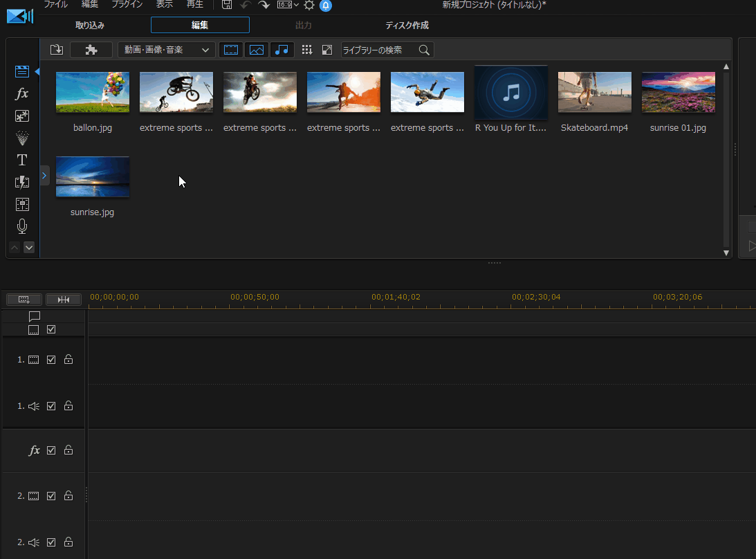
Task: Lock audio track 2
Action: click(x=68, y=542)
